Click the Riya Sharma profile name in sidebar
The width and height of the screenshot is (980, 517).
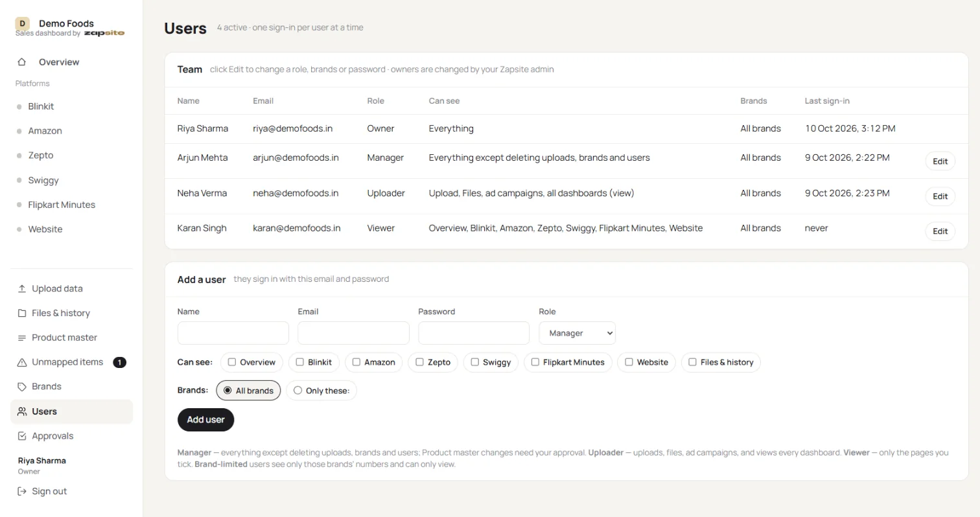pyautogui.click(x=42, y=461)
